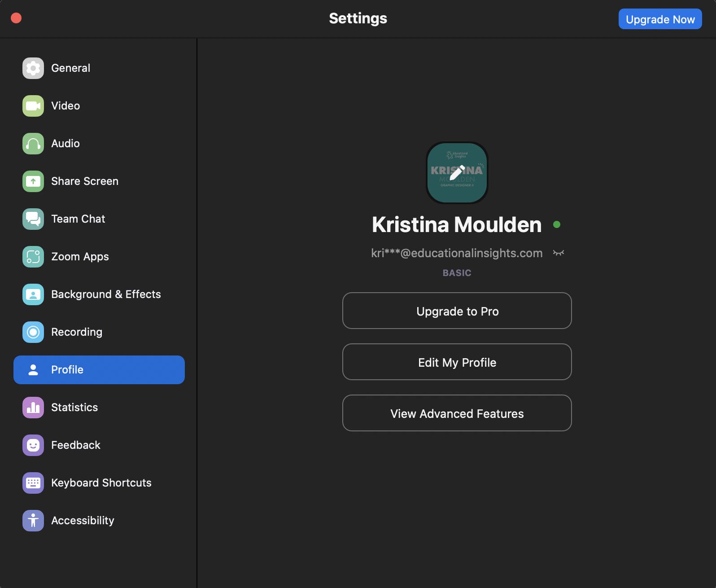
Task: Click the "Settings" window title
Action: (x=358, y=18)
